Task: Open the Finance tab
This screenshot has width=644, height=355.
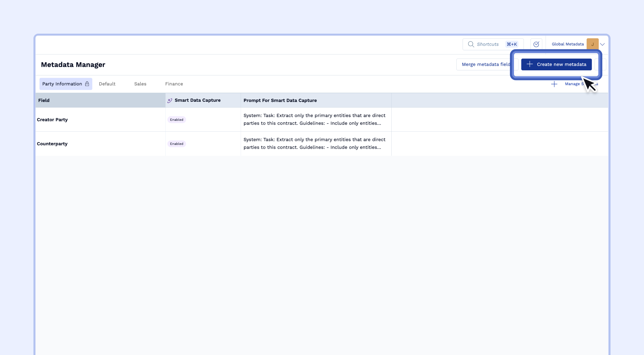Action: pos(174,84)
